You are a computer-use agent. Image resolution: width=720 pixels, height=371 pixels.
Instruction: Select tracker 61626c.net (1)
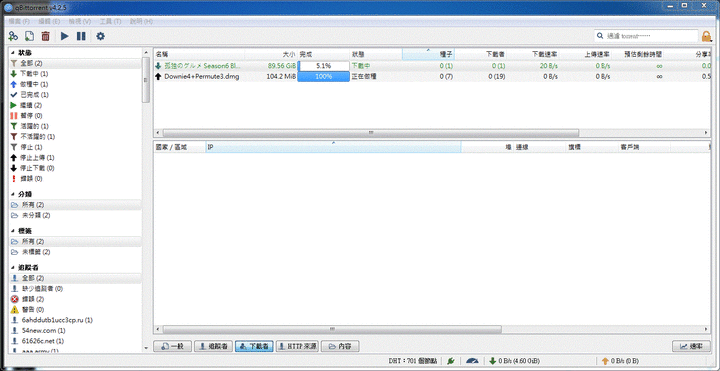tap(75, 341)
